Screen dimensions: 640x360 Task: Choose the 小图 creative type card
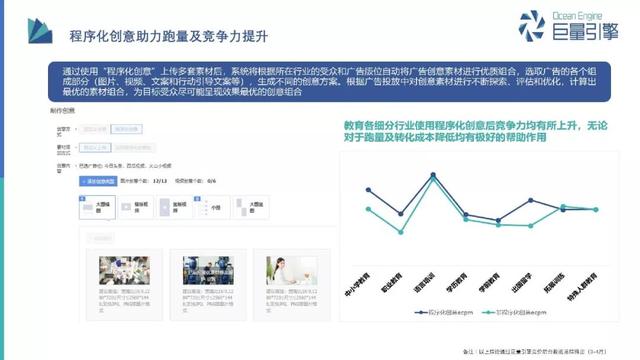[211, 207]
